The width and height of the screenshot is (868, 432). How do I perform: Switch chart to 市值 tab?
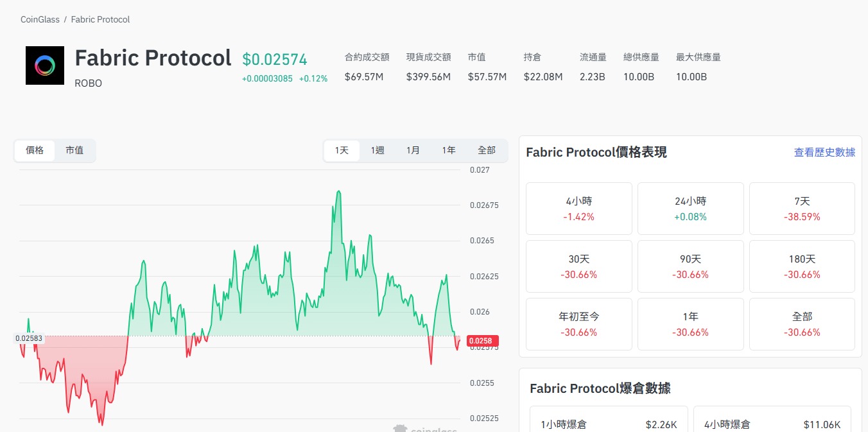(x=74, y=150)
